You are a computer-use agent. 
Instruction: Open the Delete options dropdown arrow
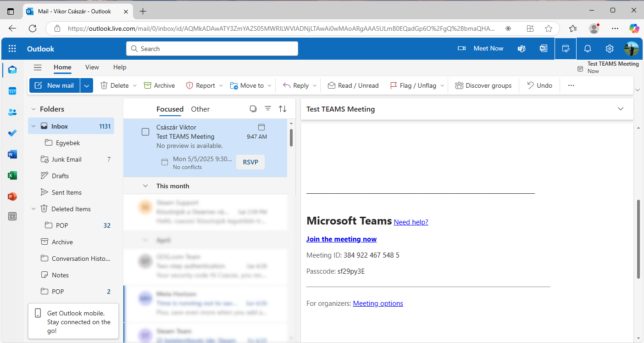135,85
